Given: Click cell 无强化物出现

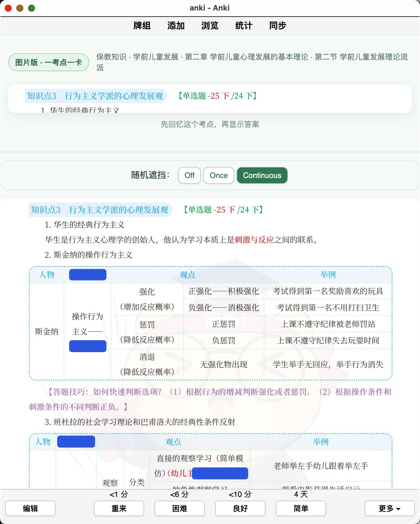Looking at the screenshot, I should click(224, 364).
